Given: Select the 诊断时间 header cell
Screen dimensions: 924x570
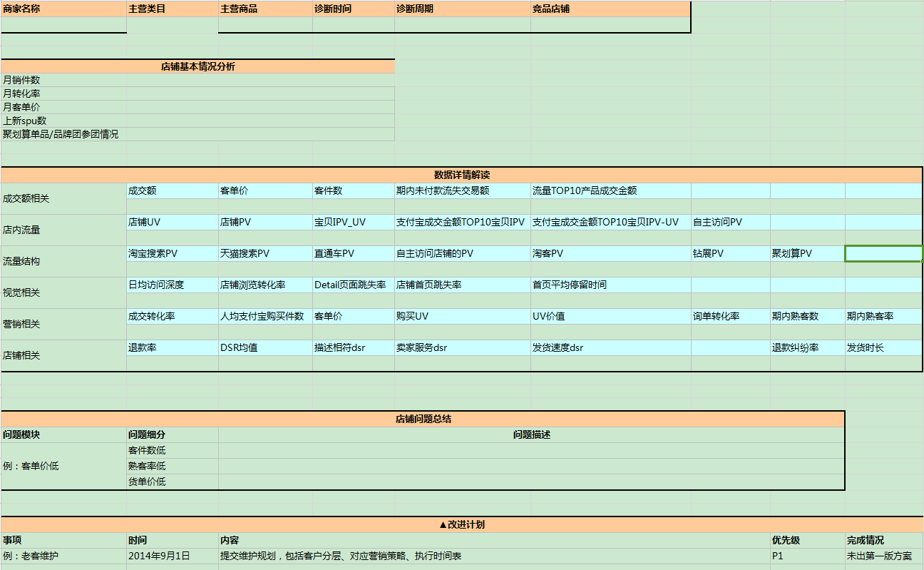Looking at the screenshot, I should [x=354, y=9].
